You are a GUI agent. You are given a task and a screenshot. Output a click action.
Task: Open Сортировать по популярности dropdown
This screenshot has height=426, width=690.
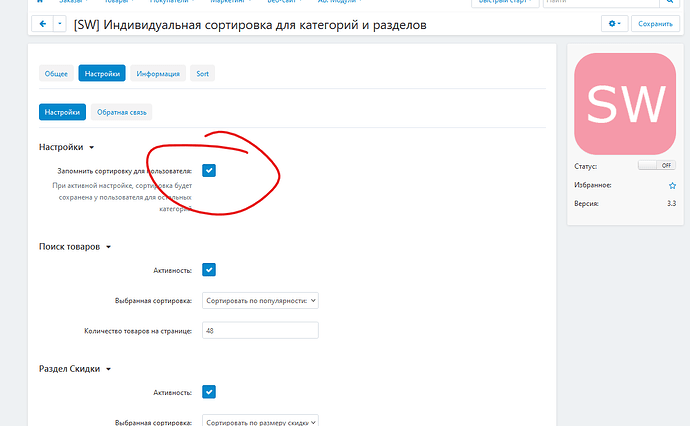click(260, 301)
